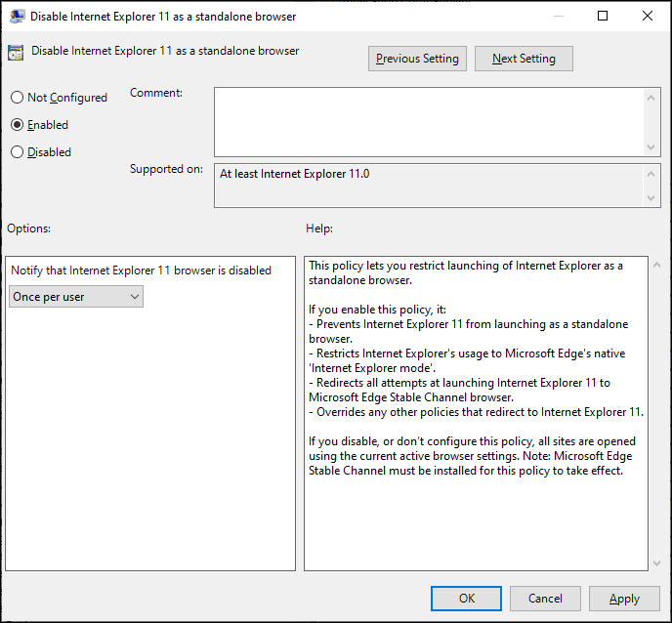672x623 pixels.
Task: Click the Help pane scroll-down arrow
Action: pyautogui.click(x=656, y=563)
